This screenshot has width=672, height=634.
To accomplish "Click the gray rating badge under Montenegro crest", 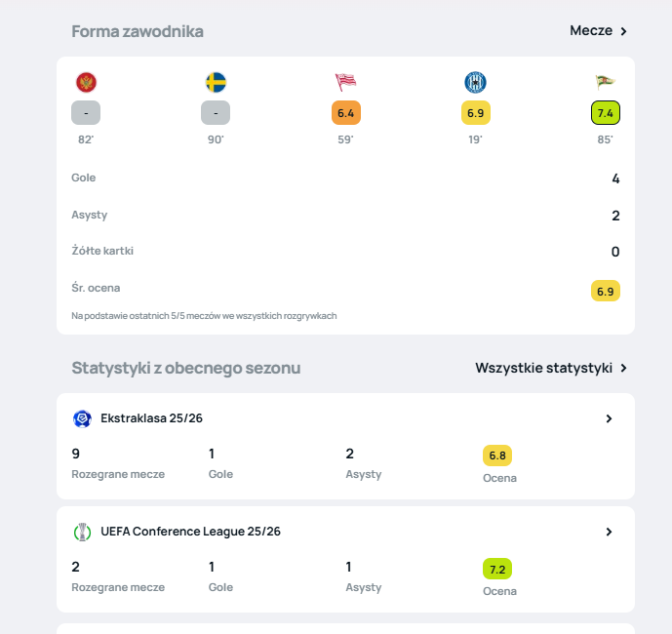I will (x=86, y=113).
